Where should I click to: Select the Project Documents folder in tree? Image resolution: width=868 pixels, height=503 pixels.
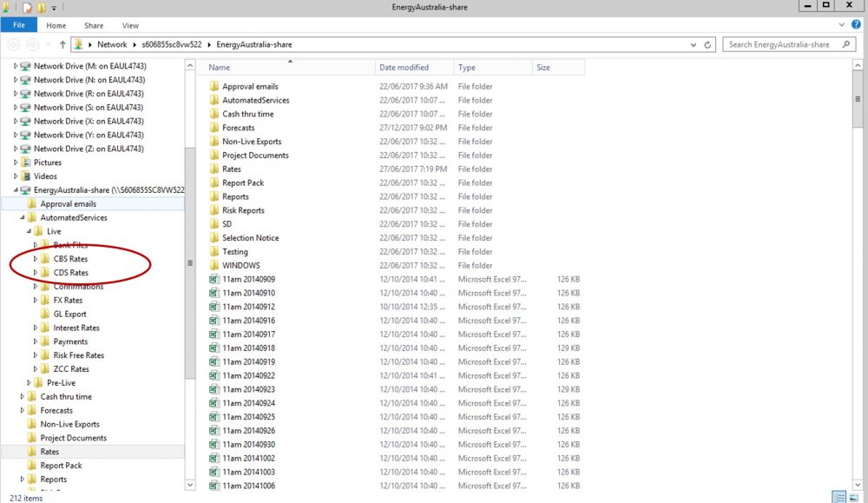click(73, 438)
